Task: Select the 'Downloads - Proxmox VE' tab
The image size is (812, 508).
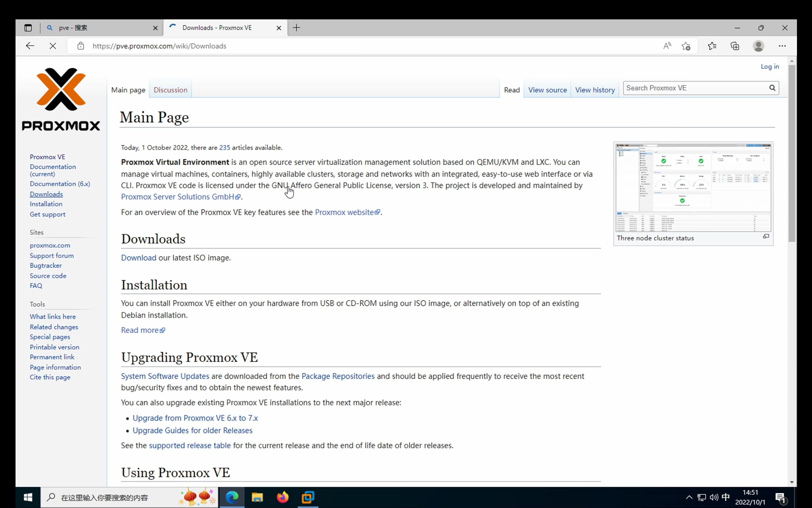Action: click(225, 28)
